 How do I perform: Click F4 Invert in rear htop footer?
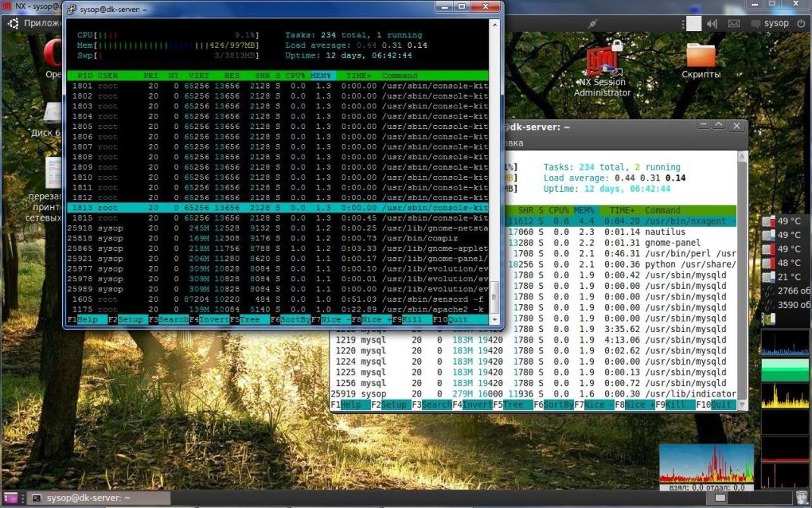(472, 405)
